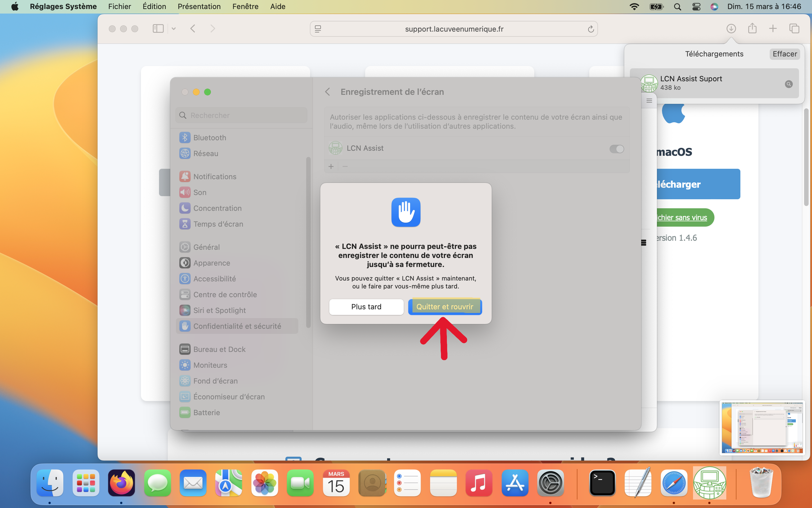The image size is (812, 508).
Task: Toggle Safari sidebar button
Action: pos(158,29)
